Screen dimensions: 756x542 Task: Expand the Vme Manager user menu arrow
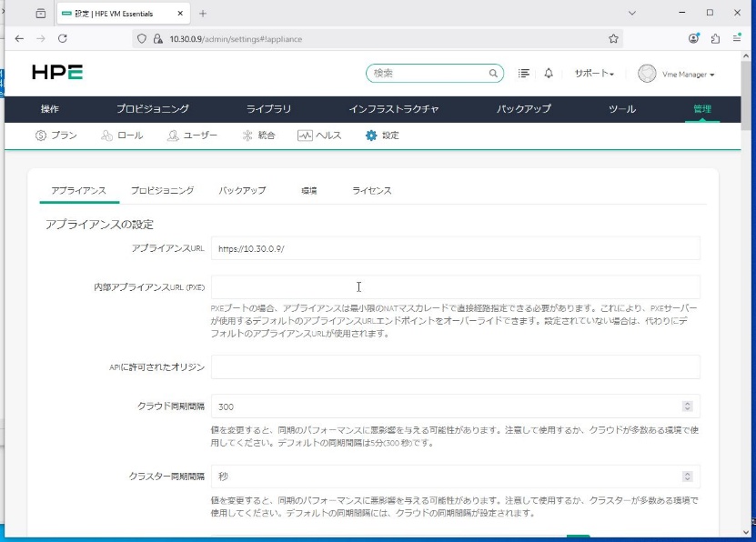pos(712,75)
